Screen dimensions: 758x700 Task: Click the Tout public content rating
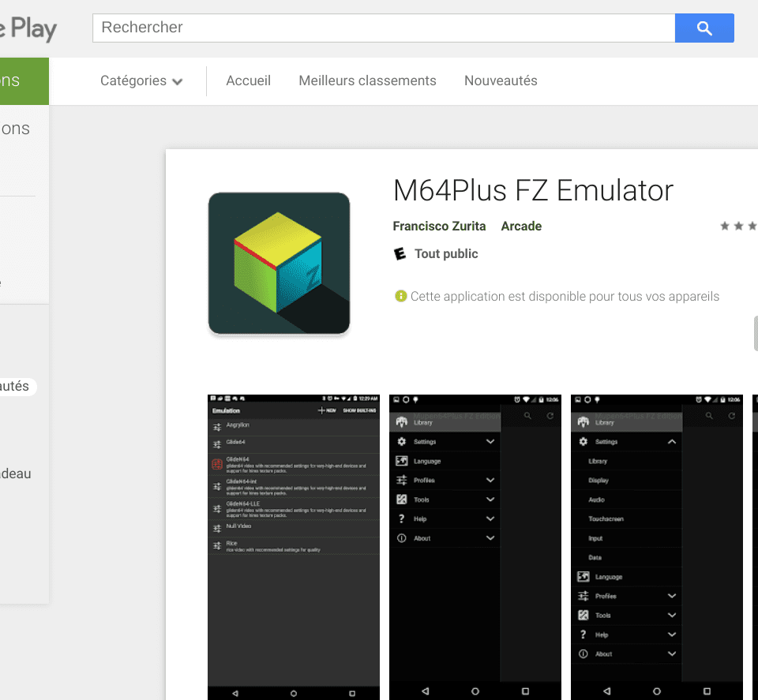click(x=446, y=253)
